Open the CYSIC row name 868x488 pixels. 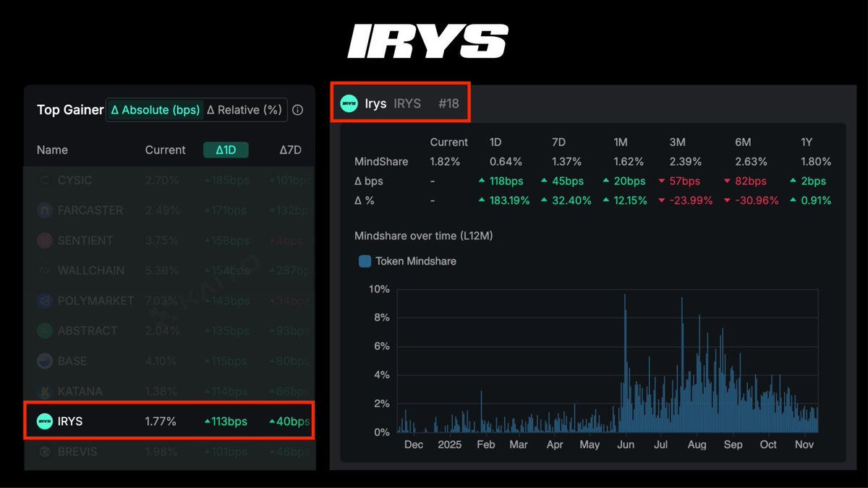tap(75, 180)
